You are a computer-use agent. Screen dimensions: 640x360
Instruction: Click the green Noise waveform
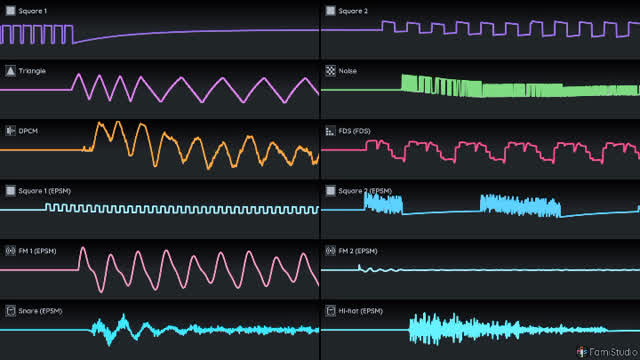click(481, 86)
